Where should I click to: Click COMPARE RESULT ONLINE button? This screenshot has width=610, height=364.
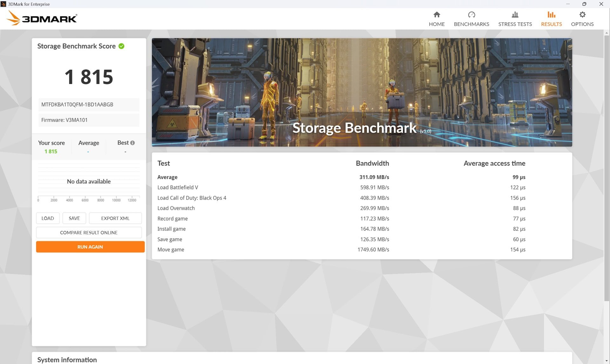(x=89, y=233)
